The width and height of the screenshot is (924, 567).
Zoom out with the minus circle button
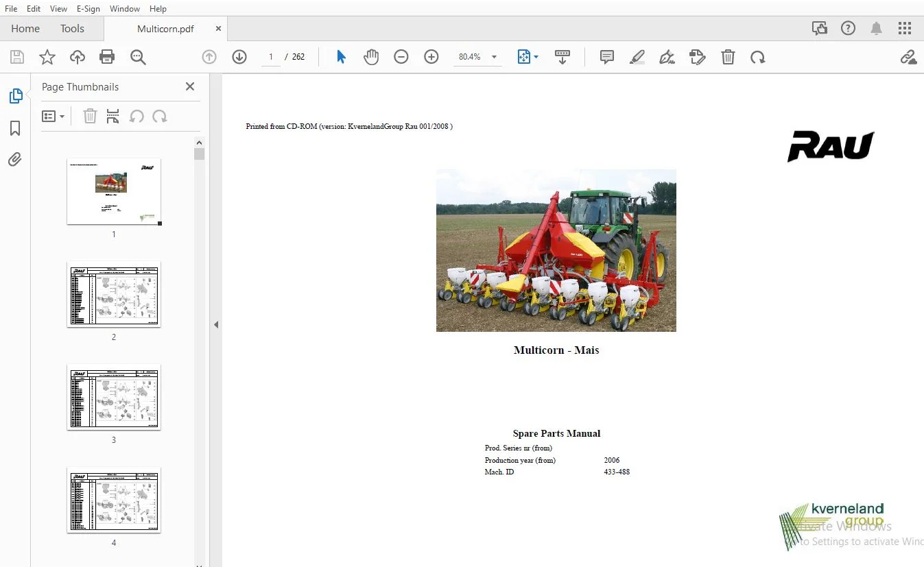[x=401, y=57]
